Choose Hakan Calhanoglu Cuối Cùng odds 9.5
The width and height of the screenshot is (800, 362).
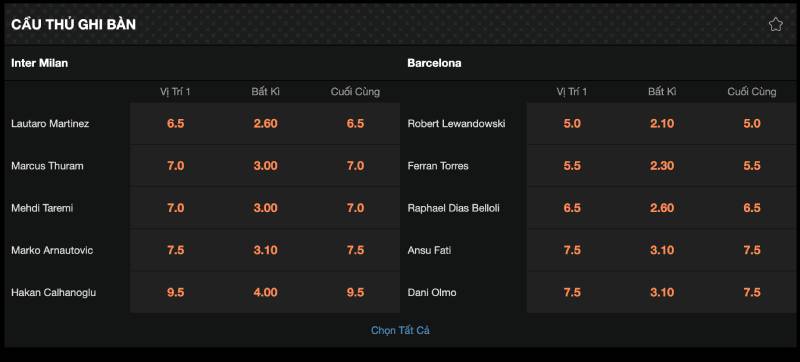(355, 293)
